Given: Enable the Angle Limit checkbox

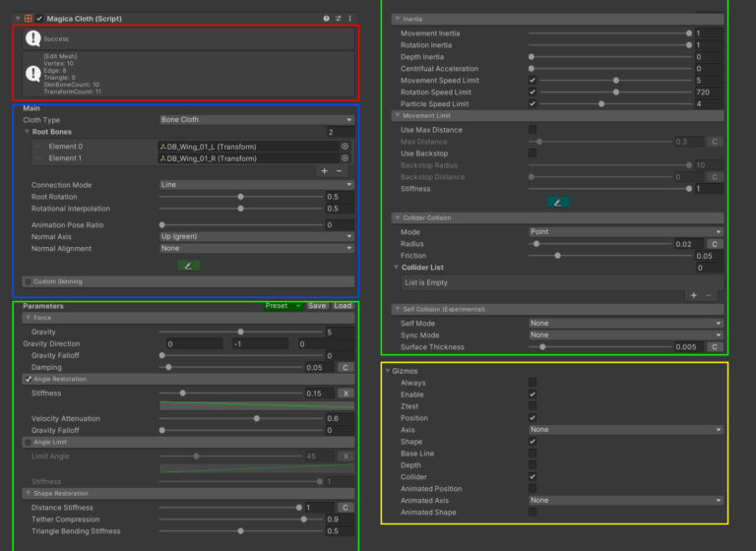Looking at the screenshot, I should (28, 442).
